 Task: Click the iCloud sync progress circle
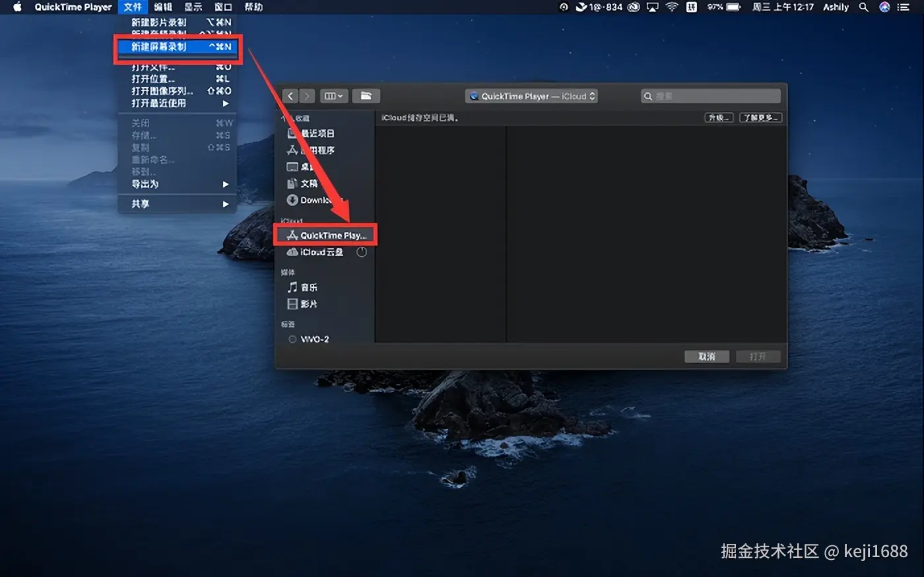point(362,252)
